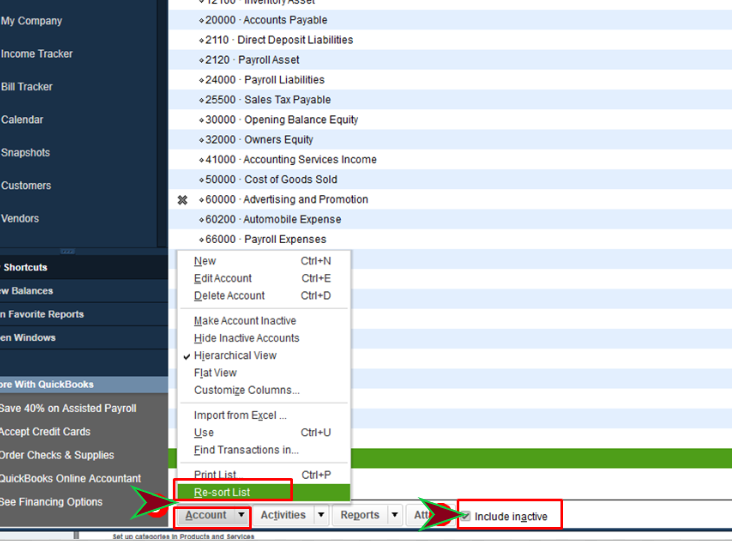Select the 2120 Payroll Asset row
This screenshot has height=541, width=732.
450,60
